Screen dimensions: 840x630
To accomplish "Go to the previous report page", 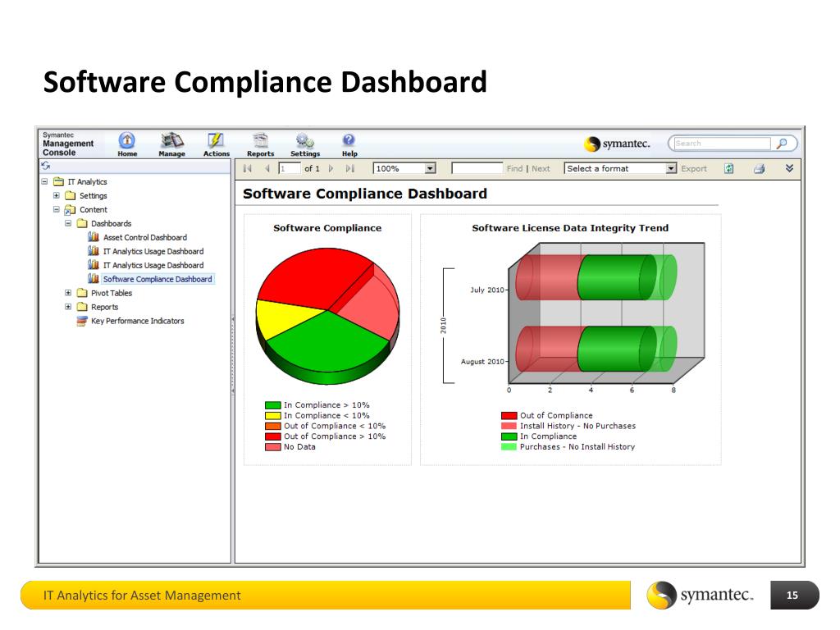I will pos(267,168).
